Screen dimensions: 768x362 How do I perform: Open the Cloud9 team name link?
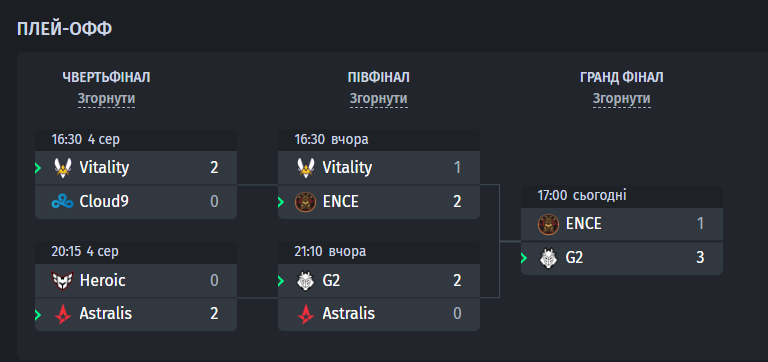[104, 201]
